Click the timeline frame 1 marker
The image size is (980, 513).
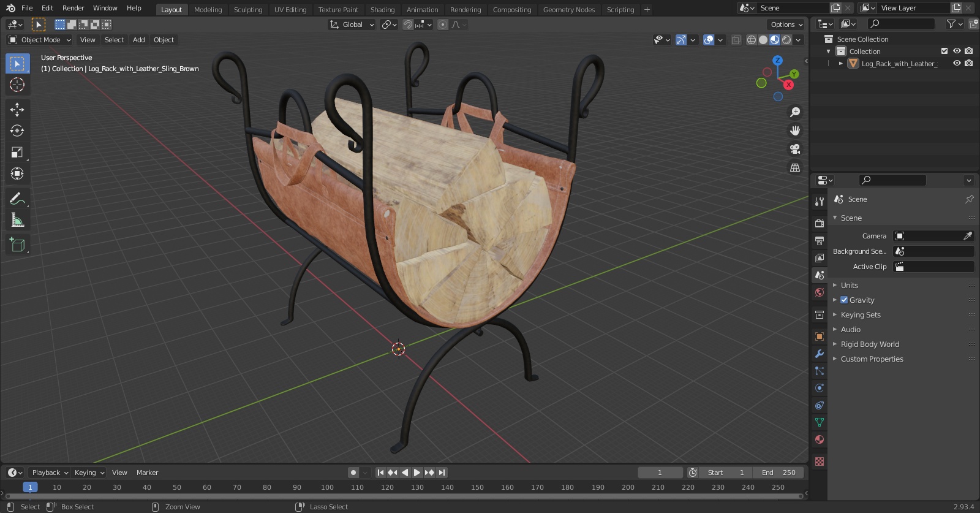pos(30,487)
